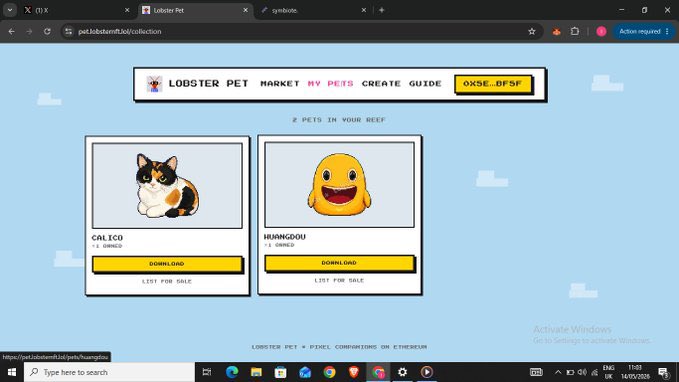Image resolution: width=679 pixels, height=382 pixels.
Task: Click the Huangdou pet name
Action: coord(285,237)
